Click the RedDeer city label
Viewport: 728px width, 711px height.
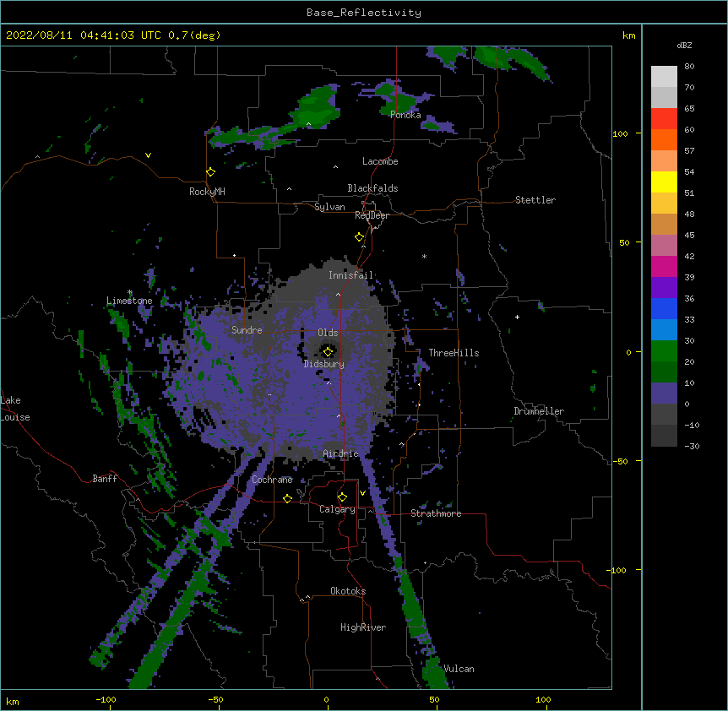(372, 215)
